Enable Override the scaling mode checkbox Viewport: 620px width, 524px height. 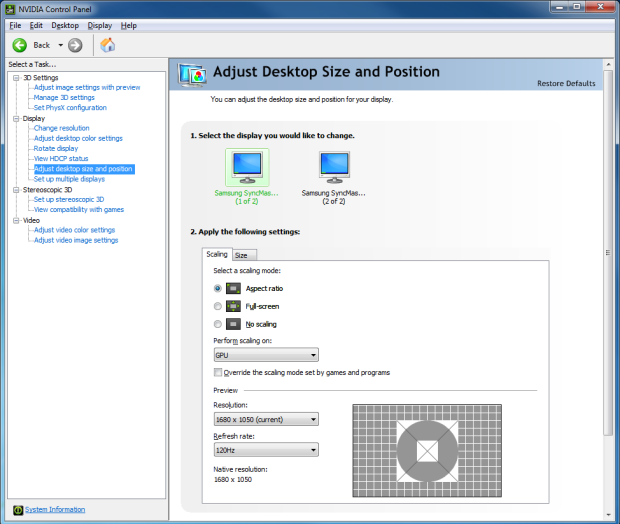[218, 372]
